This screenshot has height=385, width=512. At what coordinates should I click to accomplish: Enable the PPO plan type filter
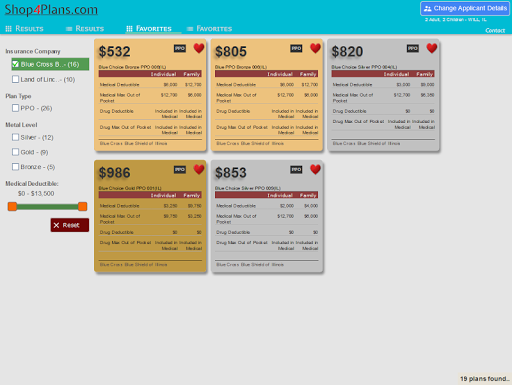point(15,108)
